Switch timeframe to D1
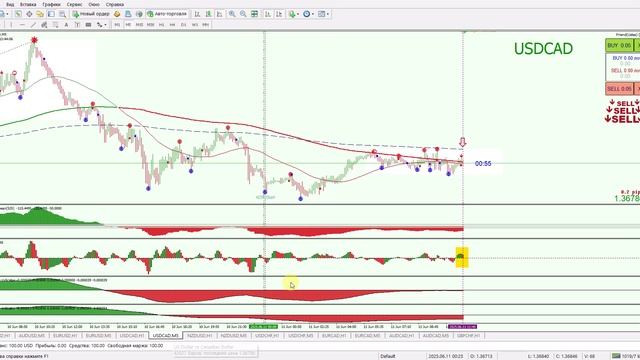Screen dimensions: 640x360 click(183, 25)
